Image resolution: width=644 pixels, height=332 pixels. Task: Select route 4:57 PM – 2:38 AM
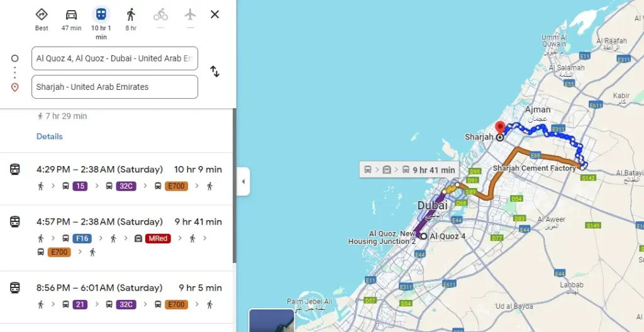116,238
